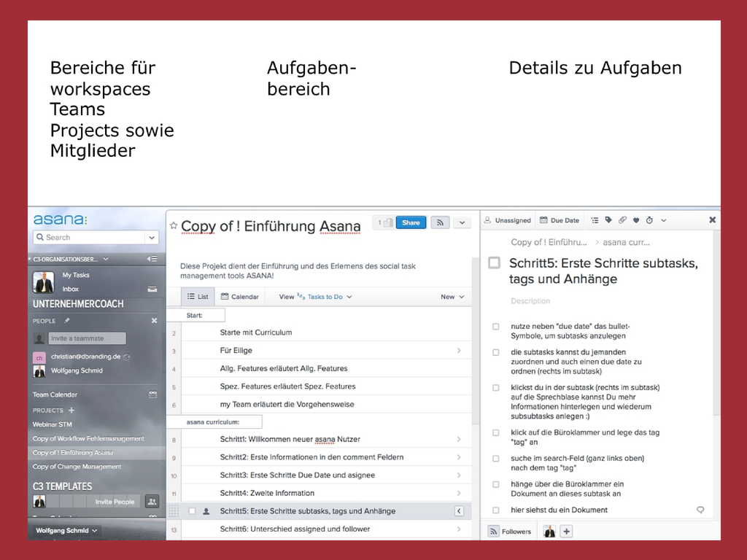This screenshot has width=747, height=560.
Task: Add a follower with the plus button
Action: pos(566,532)
